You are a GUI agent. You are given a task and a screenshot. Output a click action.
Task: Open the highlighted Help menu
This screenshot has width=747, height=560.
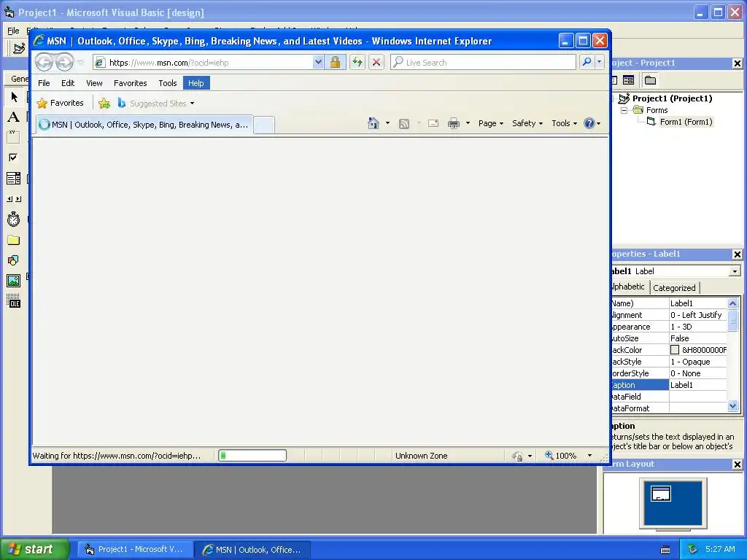pyautogui.click(x=196, y=83)
